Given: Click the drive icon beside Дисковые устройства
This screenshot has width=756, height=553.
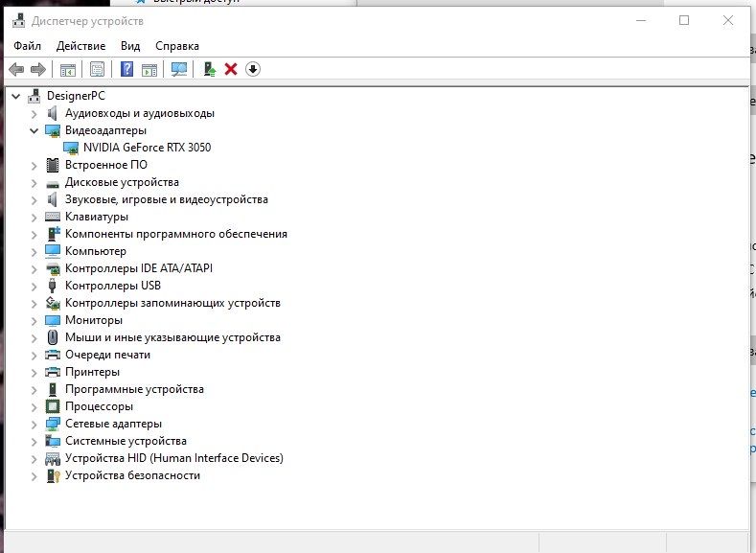Looking at the screenshot, I should point(53,183).
